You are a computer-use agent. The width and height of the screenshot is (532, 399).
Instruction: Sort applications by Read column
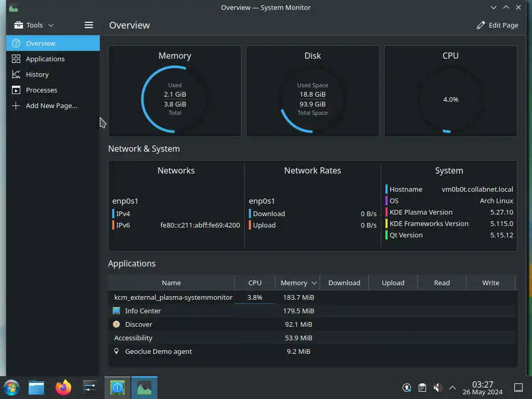click(x=442, y=283)
